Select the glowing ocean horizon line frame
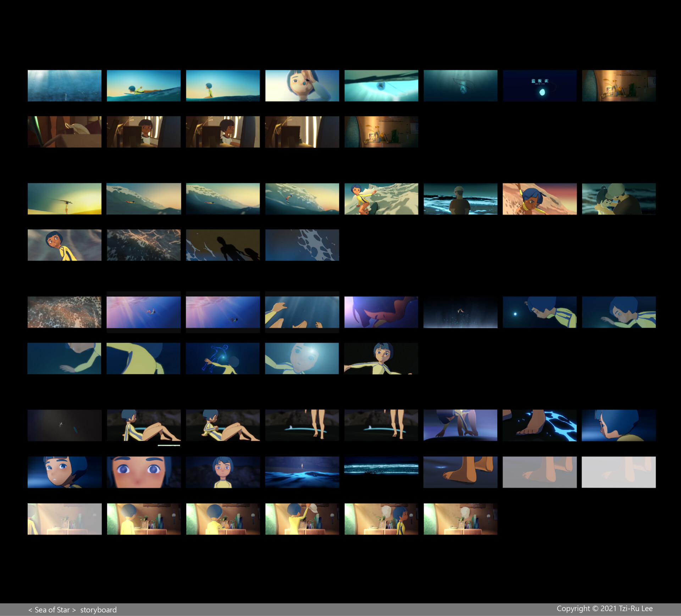The height and width of the screenshot is (616, 681). (381, 469)
